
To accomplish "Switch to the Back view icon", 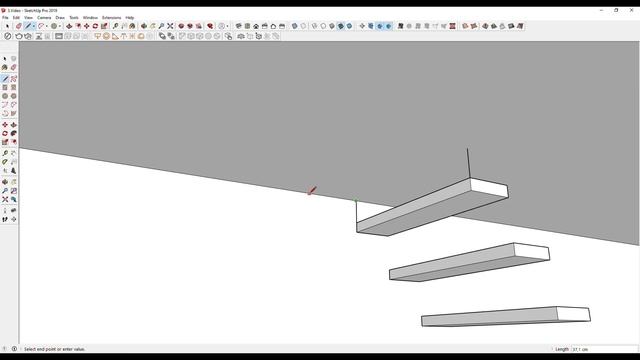I will (x=273, y=26).
